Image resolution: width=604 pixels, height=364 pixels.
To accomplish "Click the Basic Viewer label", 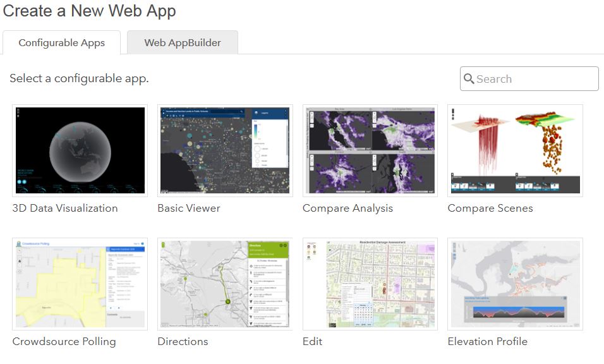I will tap(189, 208).
